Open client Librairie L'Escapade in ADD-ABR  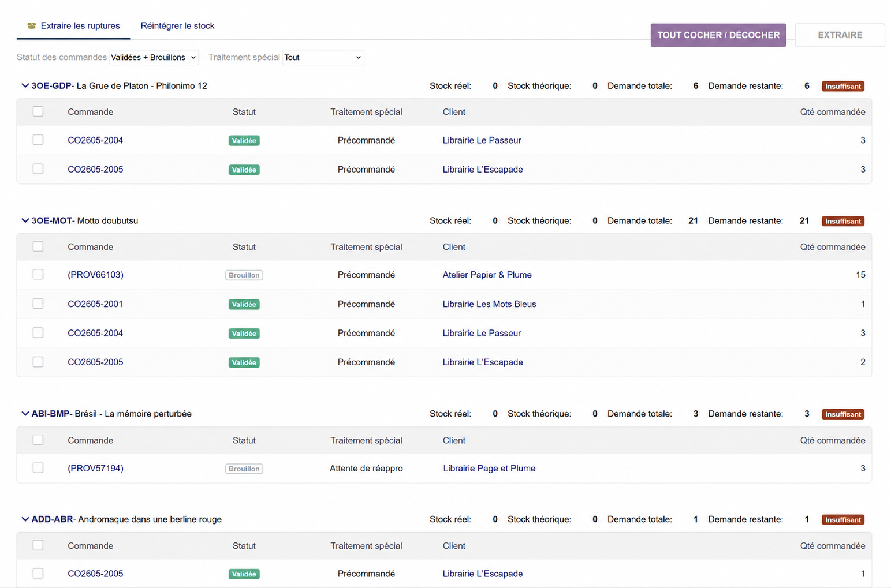[x=483, y=574]
